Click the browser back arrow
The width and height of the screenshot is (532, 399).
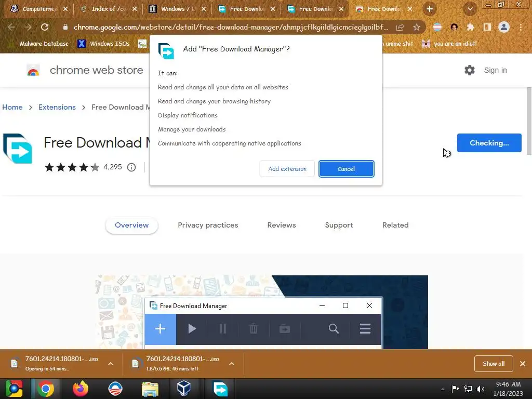coord(11,27)
